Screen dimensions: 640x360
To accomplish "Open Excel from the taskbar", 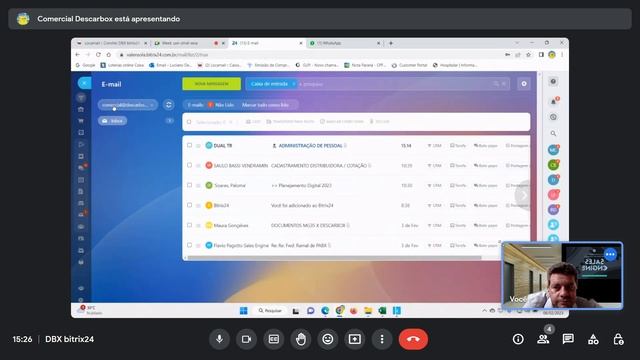I will pos(382,311).
